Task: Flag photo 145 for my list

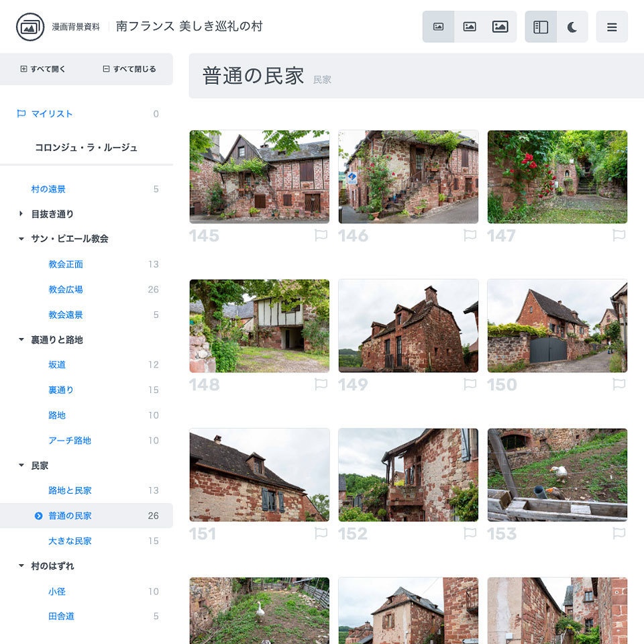Action: (321, 235)
